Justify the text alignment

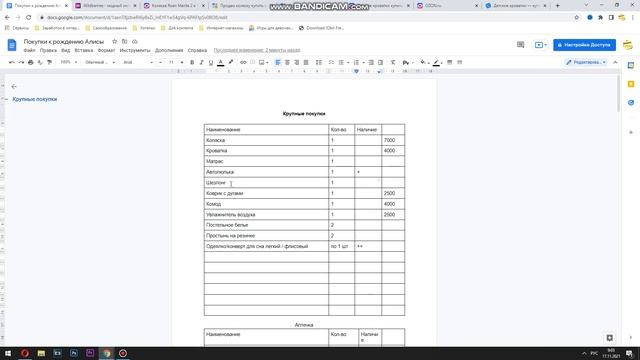306,62
